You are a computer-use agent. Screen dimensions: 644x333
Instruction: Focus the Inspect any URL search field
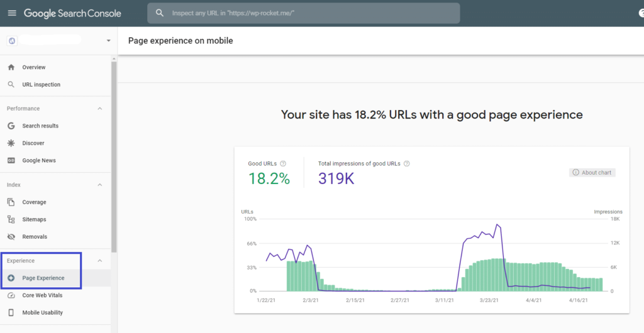coord(304,13)
